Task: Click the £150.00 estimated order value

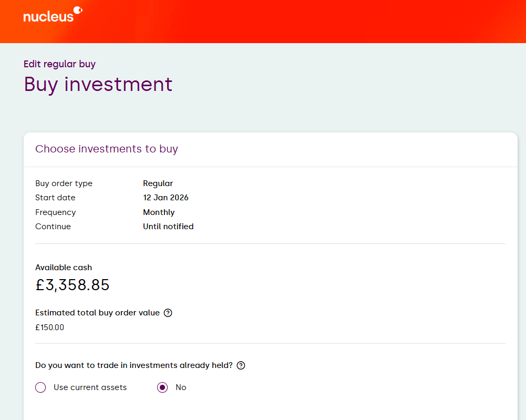Action: [49, 327]
